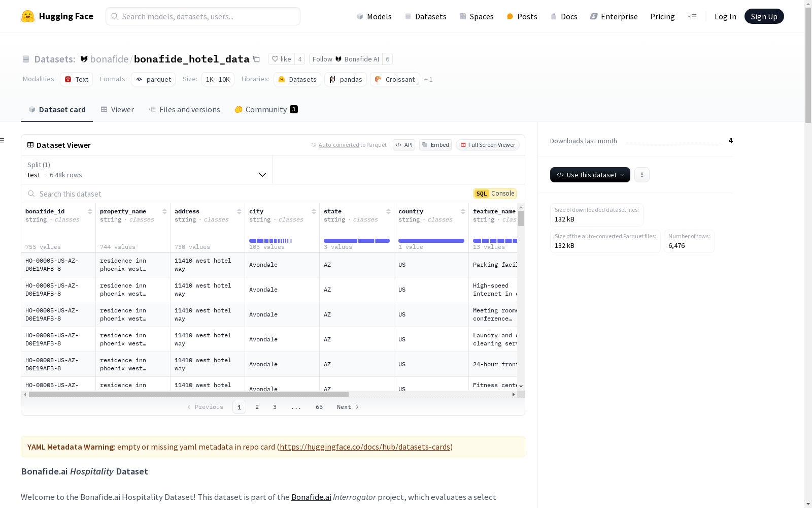Image resolution: width=812 pixels, height=508 pixels.
Task: Click the Datasets library tag
Action: click(x=297, y=79)
